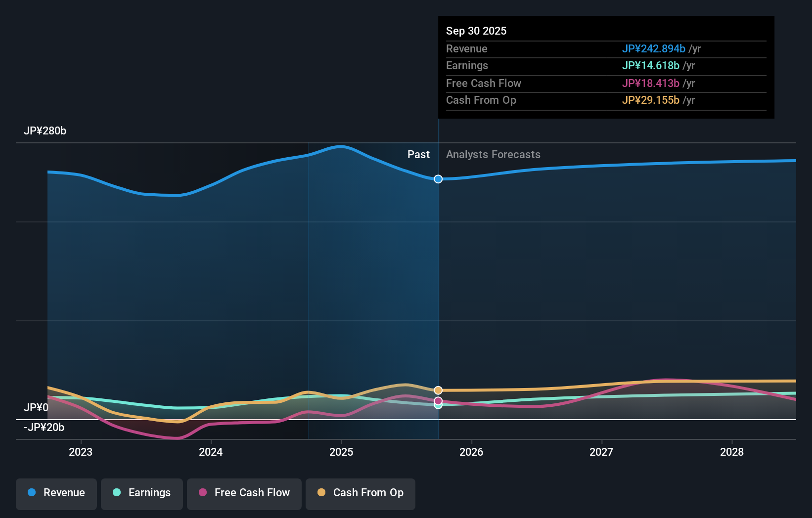
Task: Click the 2026 x-axis label
Action: coord(471,452)
